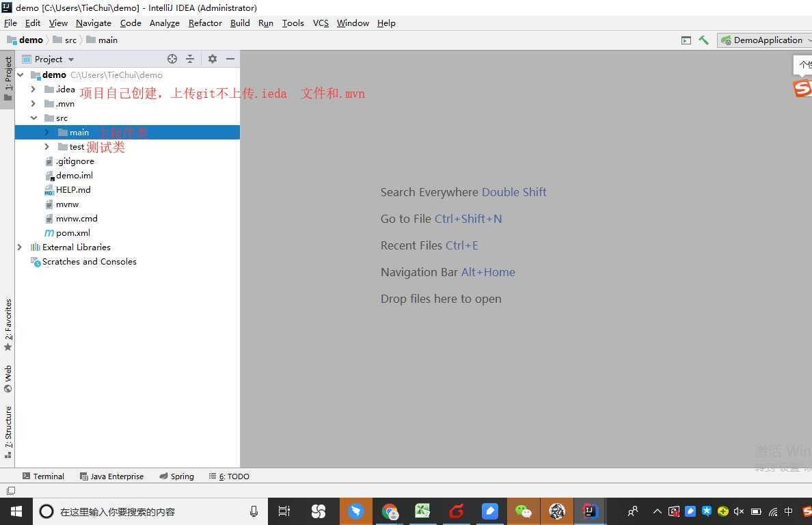Screen dimensions: 812x525
Task: Hide the Project panel with minus icon
Action: pos(230,59)
